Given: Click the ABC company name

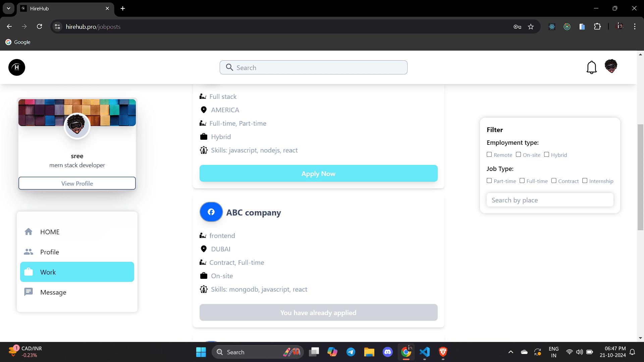Looking at the screenshot, I should tap(254, 212).
